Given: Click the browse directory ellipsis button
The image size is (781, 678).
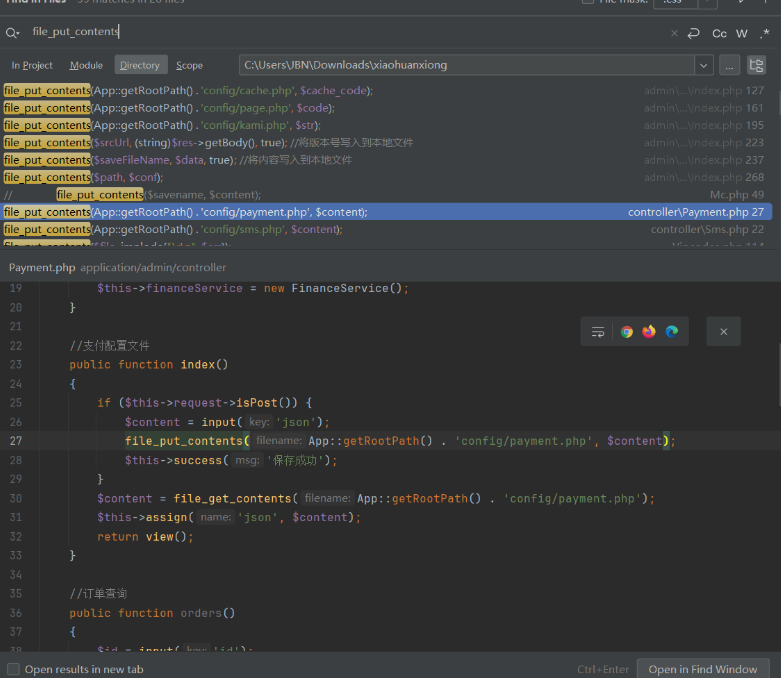Looking at the screenshot, I should (729, 65).
